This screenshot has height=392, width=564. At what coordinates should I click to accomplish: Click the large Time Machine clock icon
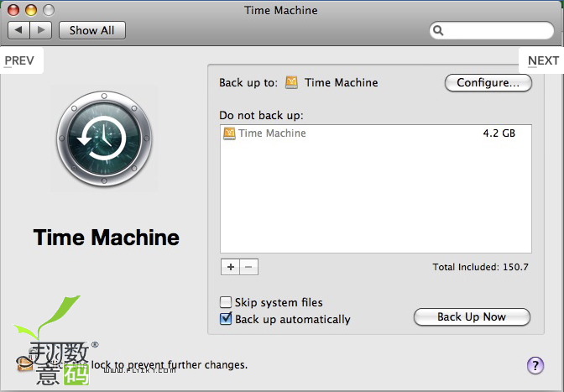click(104, 139)
